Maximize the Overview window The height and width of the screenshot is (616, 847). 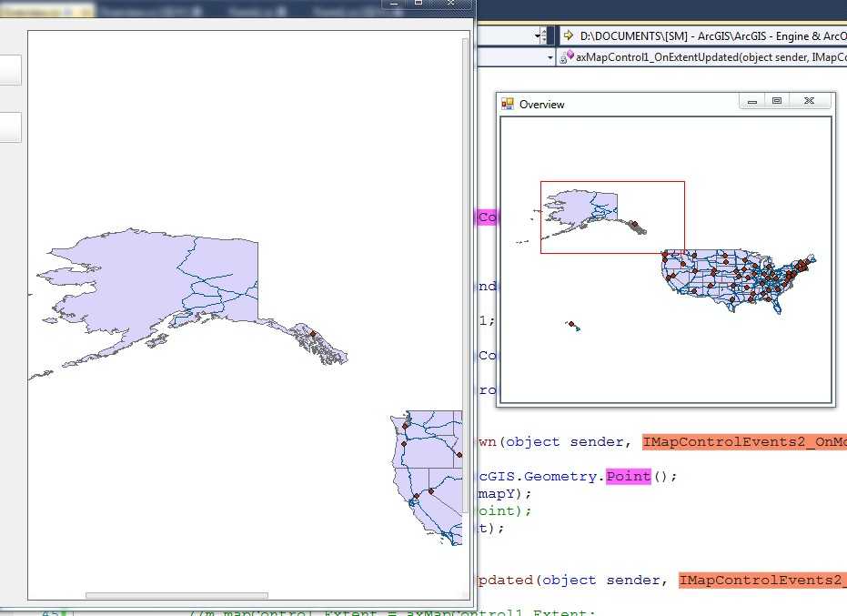pos(777,101)
